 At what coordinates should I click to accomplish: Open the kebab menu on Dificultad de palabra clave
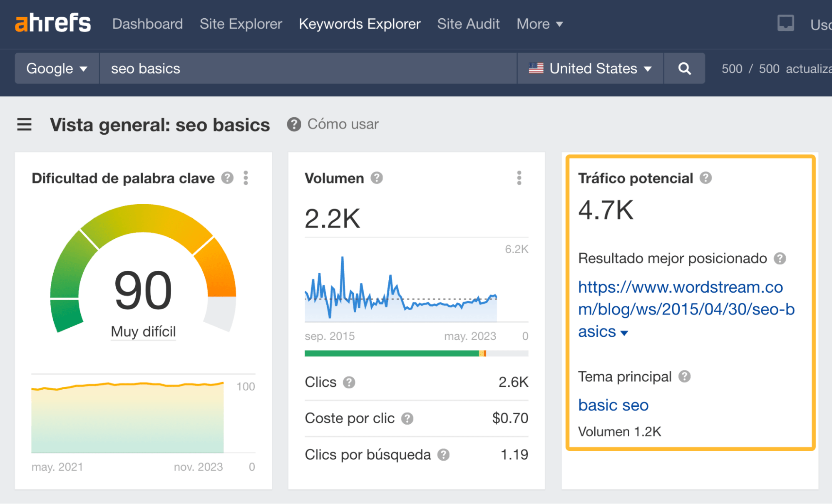(x=246, y=178)
